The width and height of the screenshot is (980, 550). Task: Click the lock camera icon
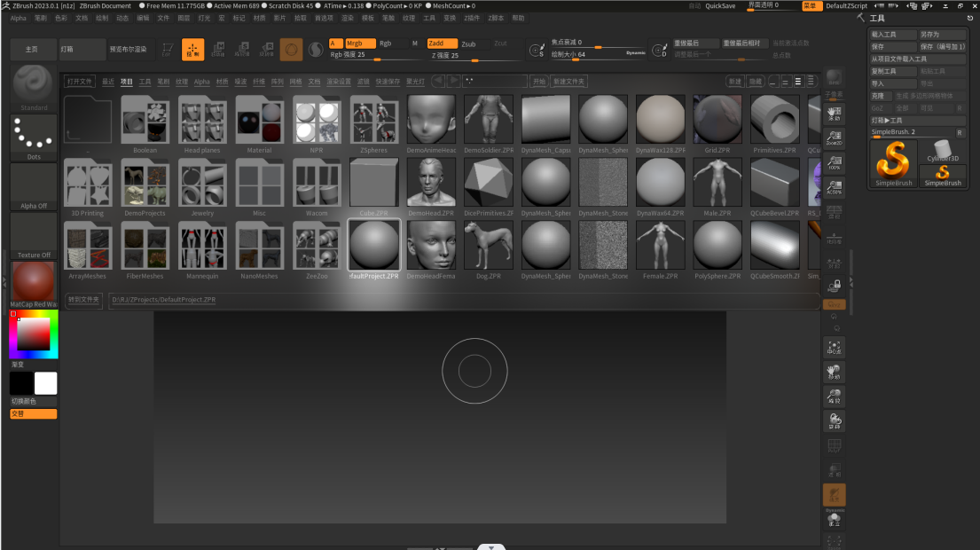[x=835, y=287]
